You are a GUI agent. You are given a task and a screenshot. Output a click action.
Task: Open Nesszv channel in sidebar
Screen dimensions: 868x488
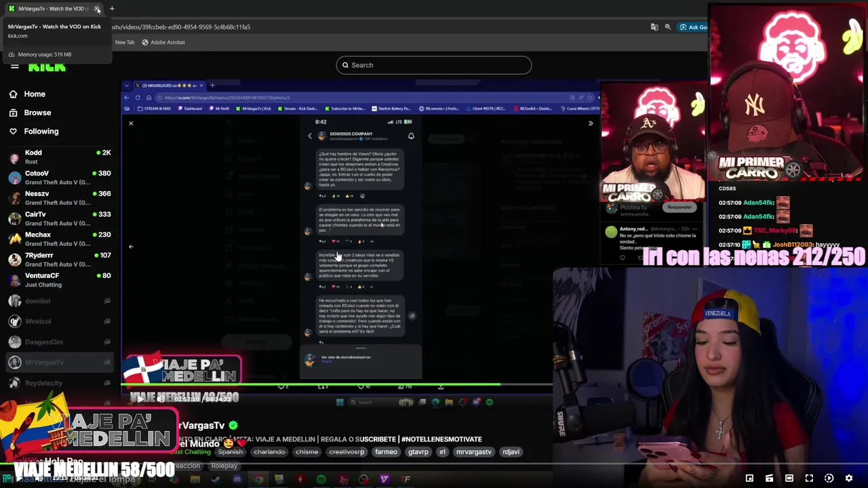click(61, 198)
